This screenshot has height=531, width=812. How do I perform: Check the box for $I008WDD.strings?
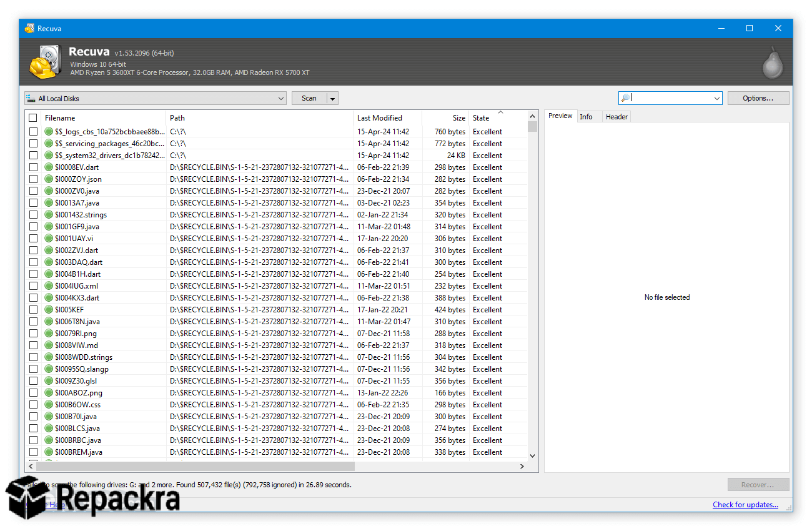(x=33, y=357)
